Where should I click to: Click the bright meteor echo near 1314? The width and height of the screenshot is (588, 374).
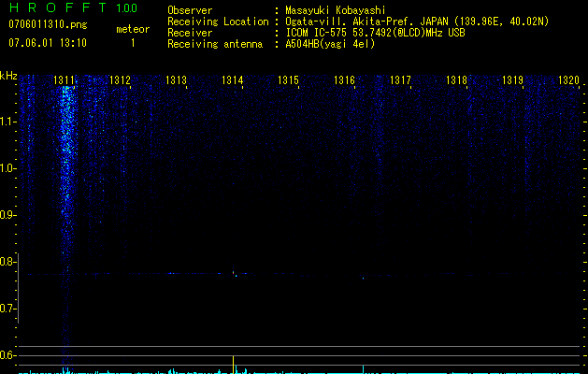pos(234,274)
